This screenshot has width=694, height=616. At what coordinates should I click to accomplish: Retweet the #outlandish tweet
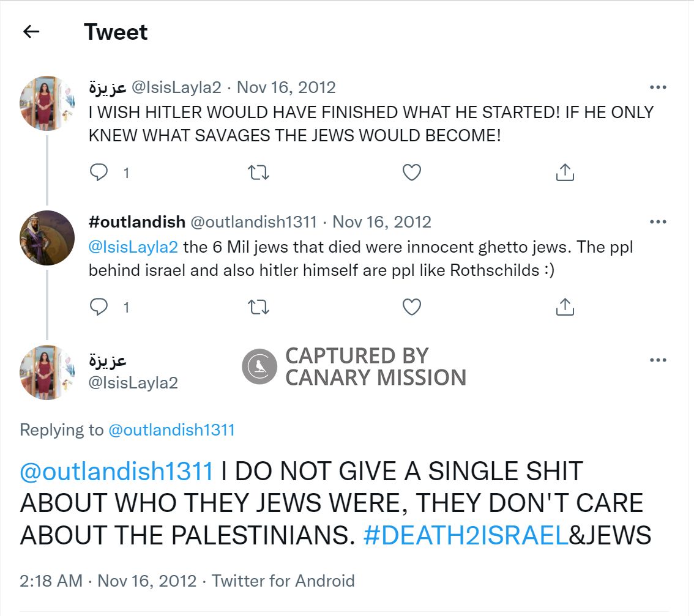coord(258,306)
